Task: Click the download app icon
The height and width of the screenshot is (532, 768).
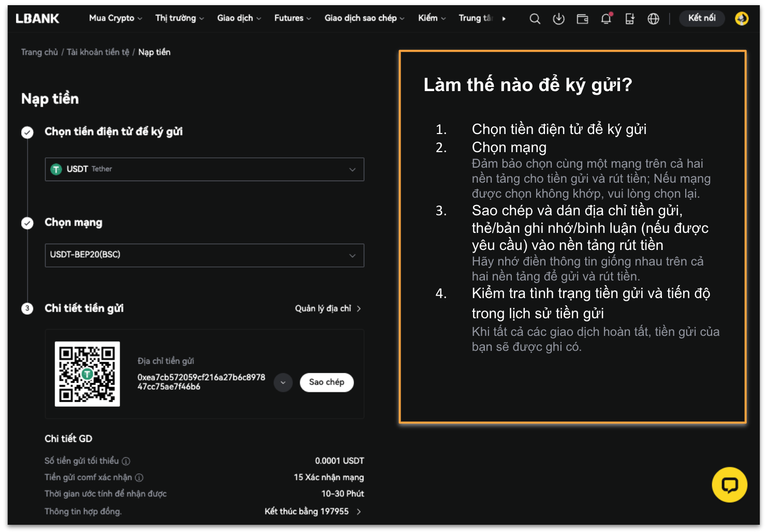Action: click(559, 19)
